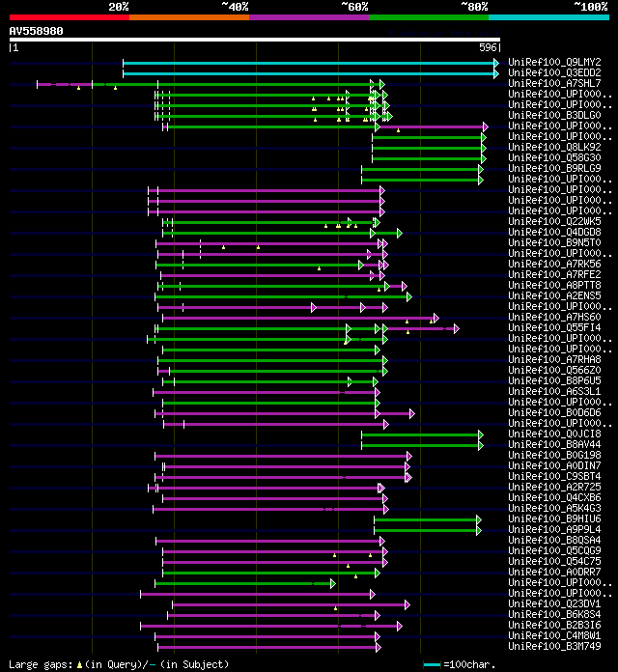Open the UniRef100_Q9LMY2 label
The image size is (618, 672).
click(x=554, y=62)
